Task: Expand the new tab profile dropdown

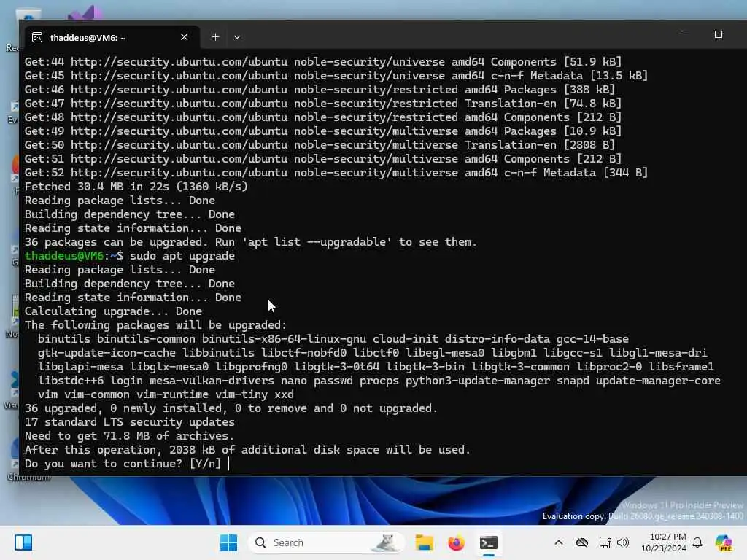Action: (x=237, y=37)
